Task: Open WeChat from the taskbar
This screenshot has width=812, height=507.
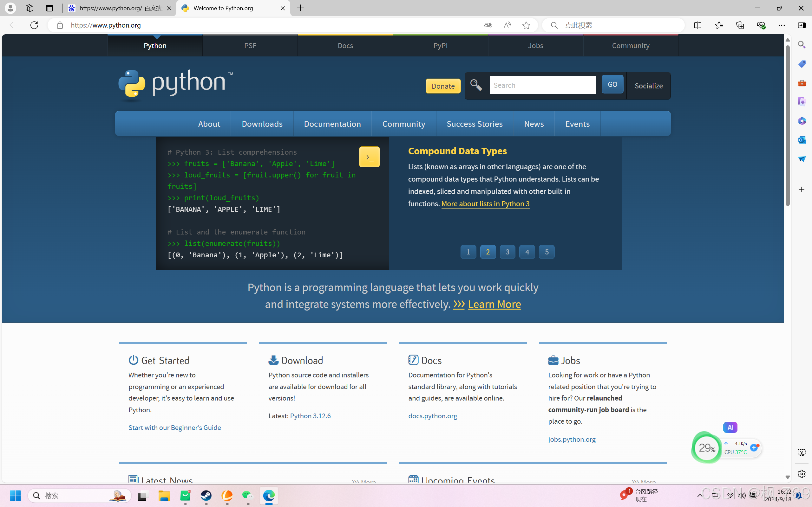Action: pyautogui.click(x=247, y=496)
